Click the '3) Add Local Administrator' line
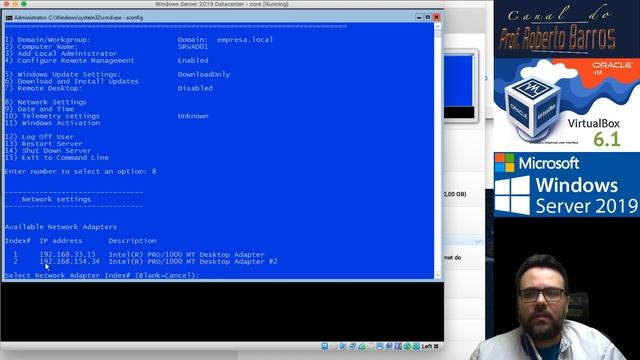The image size is (640, 360). (61, 53)
